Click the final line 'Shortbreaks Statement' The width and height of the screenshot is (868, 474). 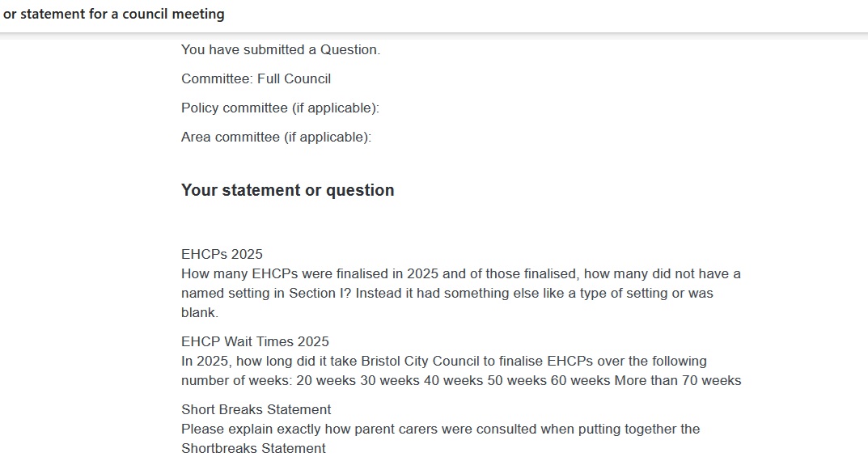pyautogui.click(x=253, y=448)
